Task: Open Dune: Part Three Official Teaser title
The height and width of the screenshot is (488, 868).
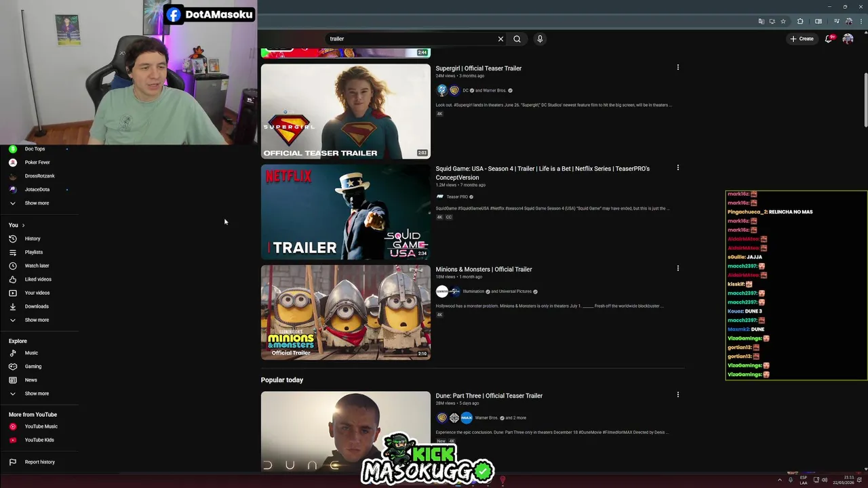Action: 489,396
